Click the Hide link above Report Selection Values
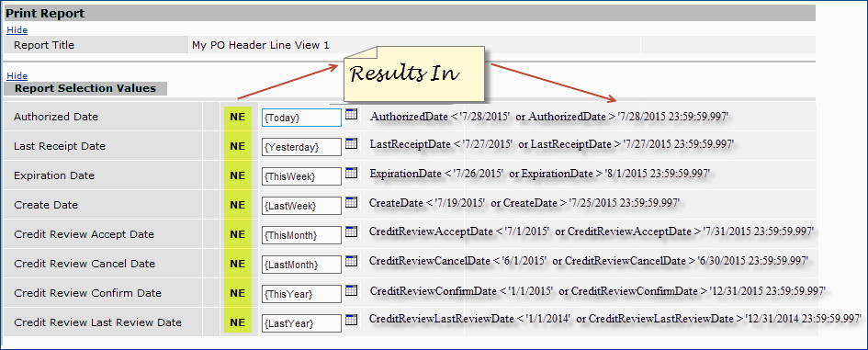The width and height of the screenshot is (868, 350). coord(17,76)
